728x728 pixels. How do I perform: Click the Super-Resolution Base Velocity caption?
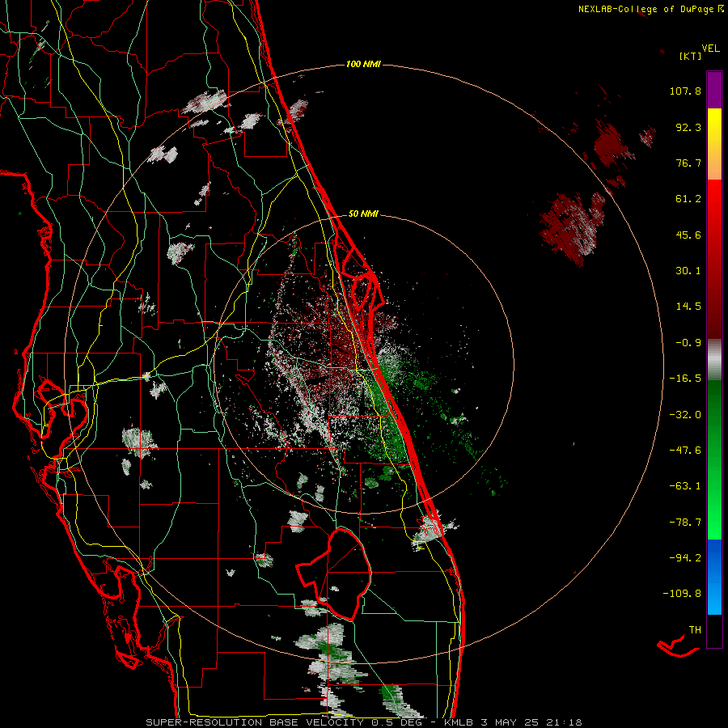[x=364, y=722]
